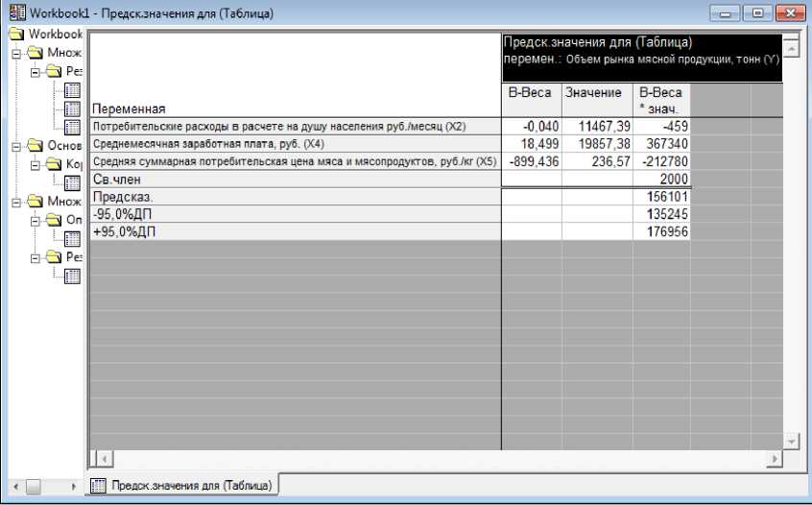Viewport: 812px width, 505px height.
Task: Select the first B-Веса column header
Action: (532, 100)
